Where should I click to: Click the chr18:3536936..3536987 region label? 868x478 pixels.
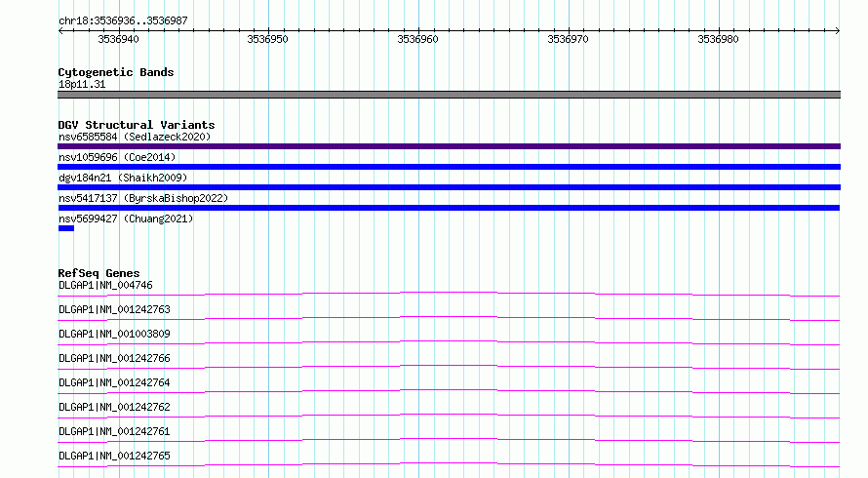(x=123, y=20)
